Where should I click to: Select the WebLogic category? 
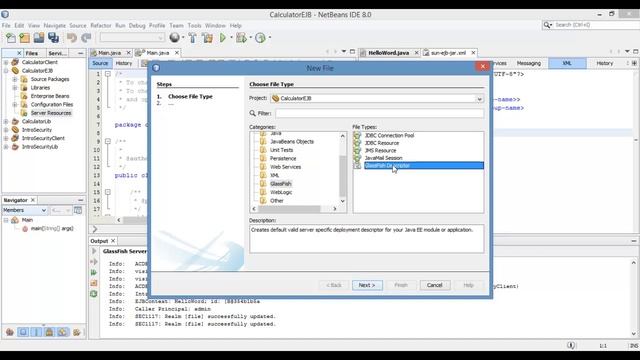click(x=281, y=192)
